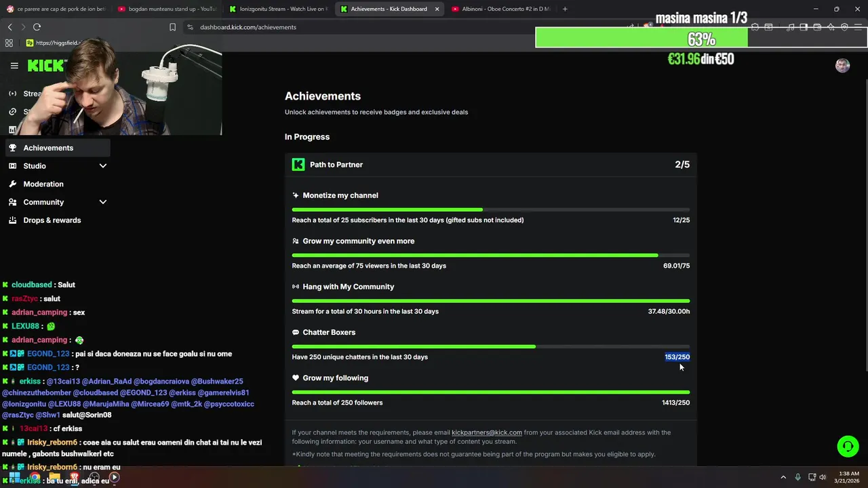The height and width of the screenshot is (488, 868).
Task: Click the Studio icon in the sidebar
Action: click(x=12, y=166)
